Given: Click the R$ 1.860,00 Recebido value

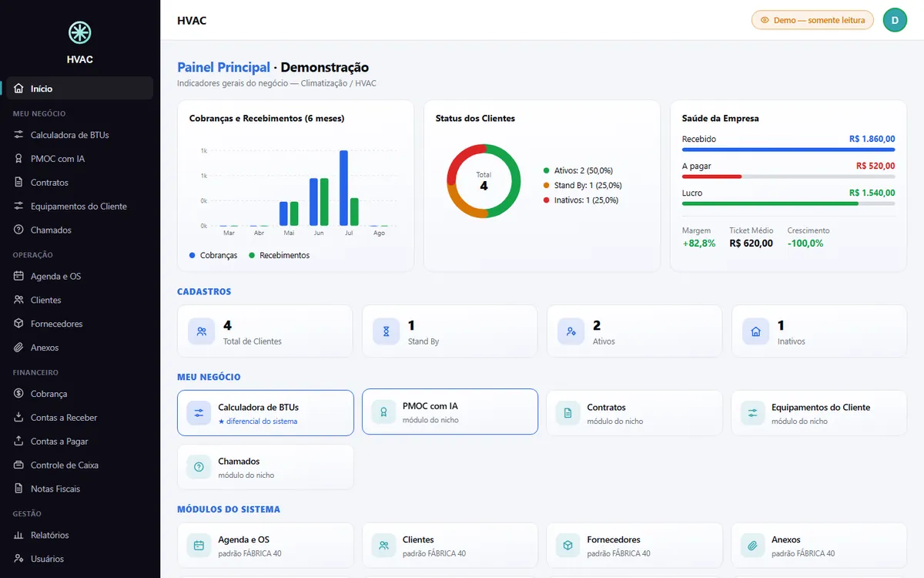Looking at the screenshot, I should (x=872, y=139).
